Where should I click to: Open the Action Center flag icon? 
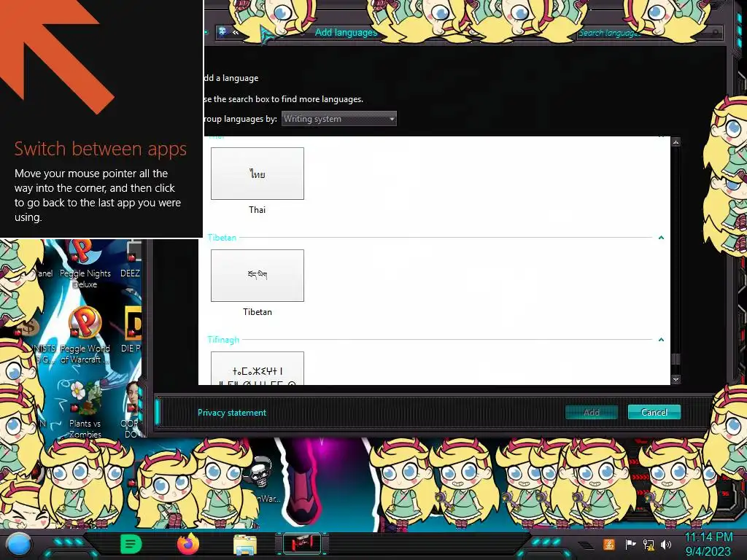(630, 544)
